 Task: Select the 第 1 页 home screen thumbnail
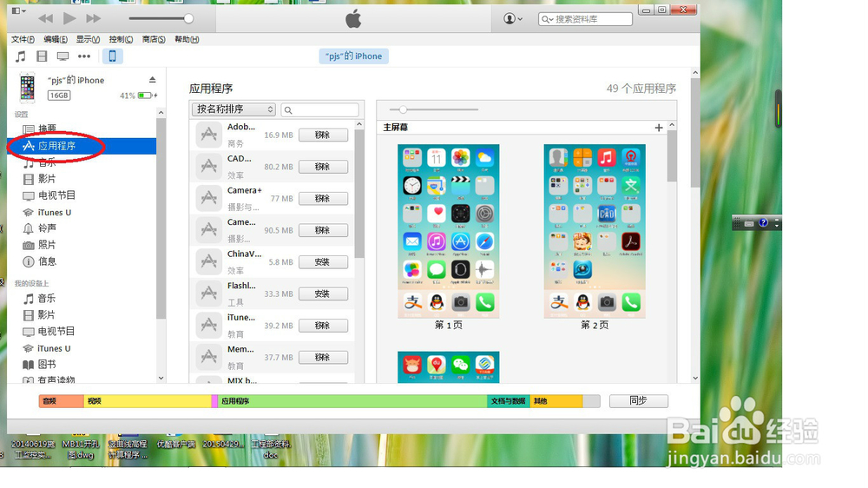click(449, 231)
